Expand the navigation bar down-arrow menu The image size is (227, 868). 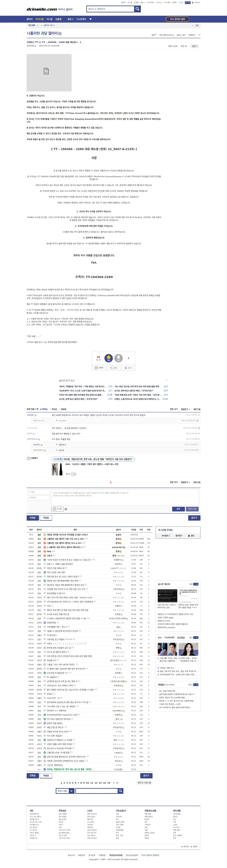tap(90, 19)
